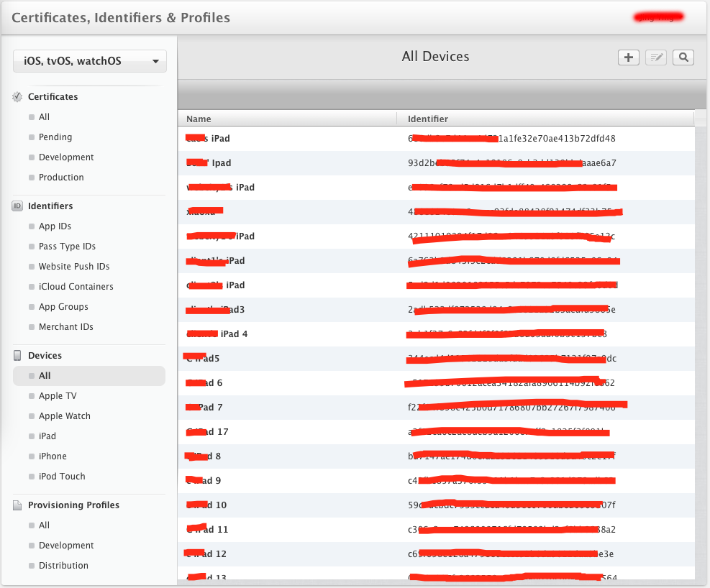This screenshot has width=710, height=588.
Task: Click the edit pencil icon
Action: pos(655,58)
